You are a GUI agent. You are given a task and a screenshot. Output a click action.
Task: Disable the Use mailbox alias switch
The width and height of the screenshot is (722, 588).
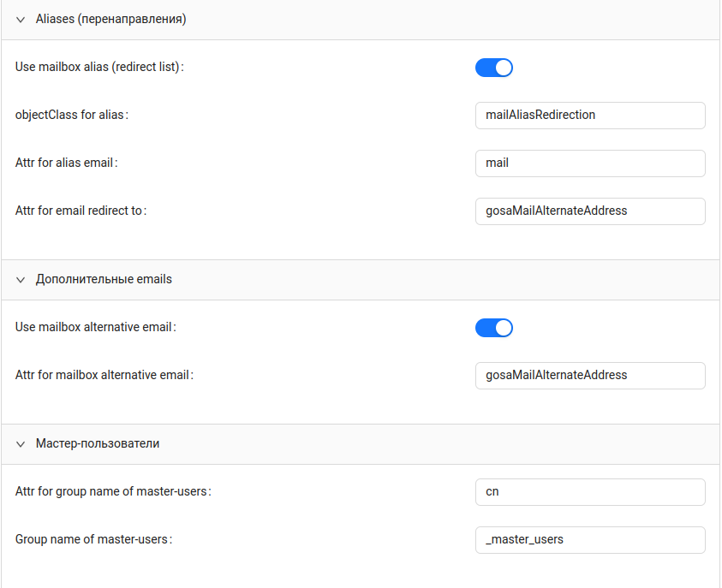click(493, 68)
